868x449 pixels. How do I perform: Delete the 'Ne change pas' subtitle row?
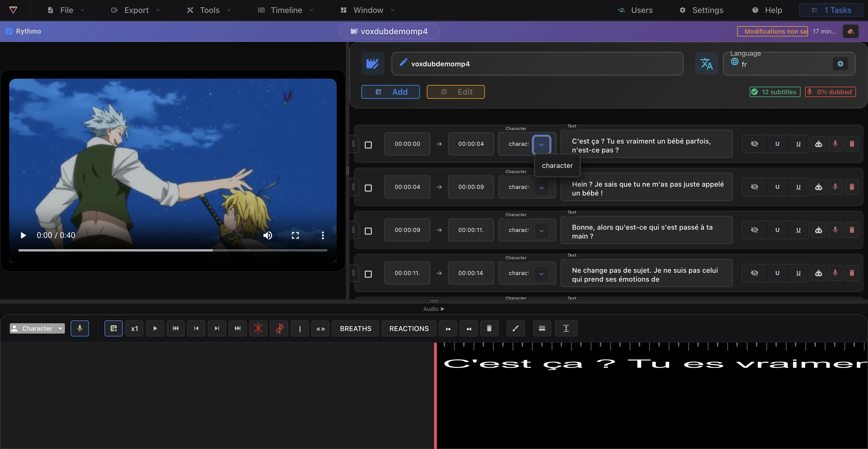pyautogui.click(x=852, y=273)
